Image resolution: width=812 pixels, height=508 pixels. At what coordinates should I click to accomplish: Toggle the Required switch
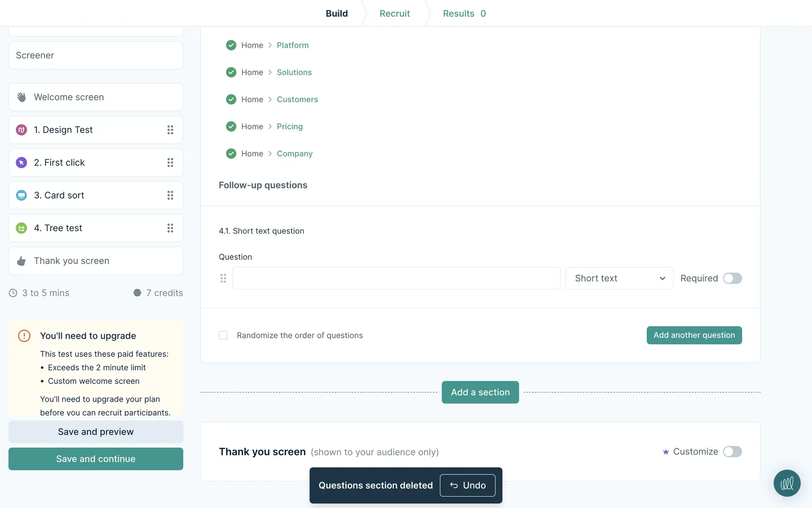coord(732,278)
